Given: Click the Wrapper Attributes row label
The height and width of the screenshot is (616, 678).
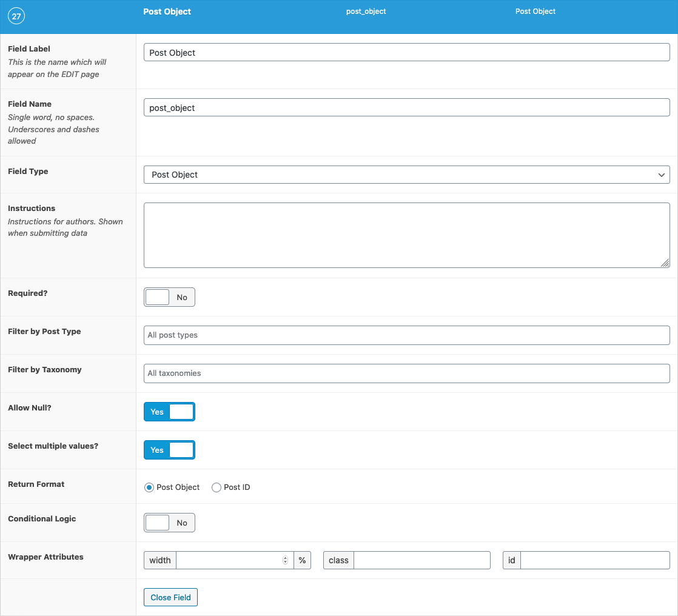Looking at the screenshot, I should [45, 557].
